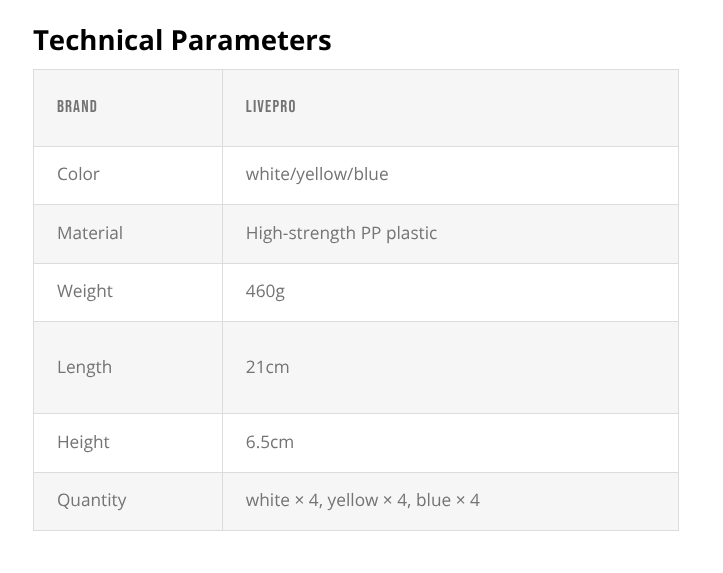Click the 6.5cm height value
Viewport: 723px width, 573px height.
tap(270, 442)
